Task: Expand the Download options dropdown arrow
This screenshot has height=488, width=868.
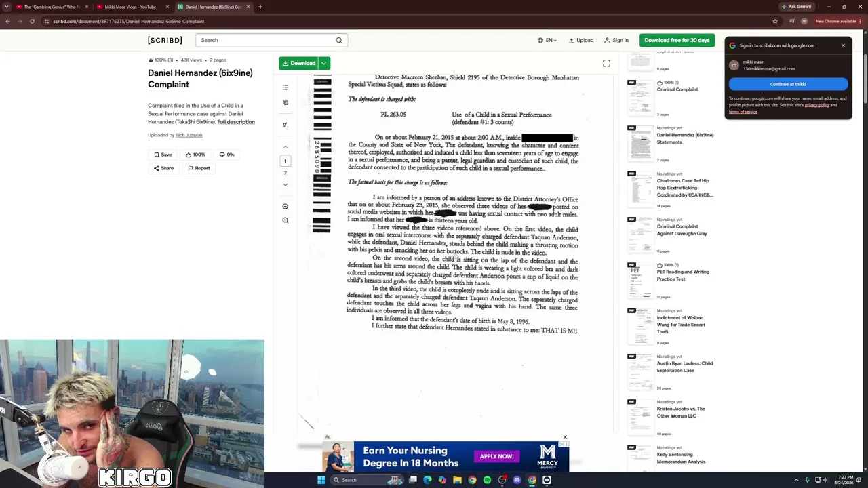Action: 324,63
